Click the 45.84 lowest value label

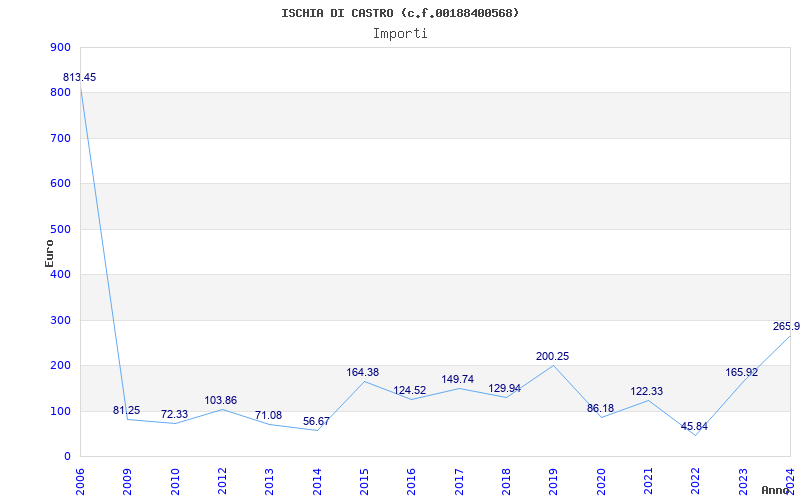[x=694, y=427]
